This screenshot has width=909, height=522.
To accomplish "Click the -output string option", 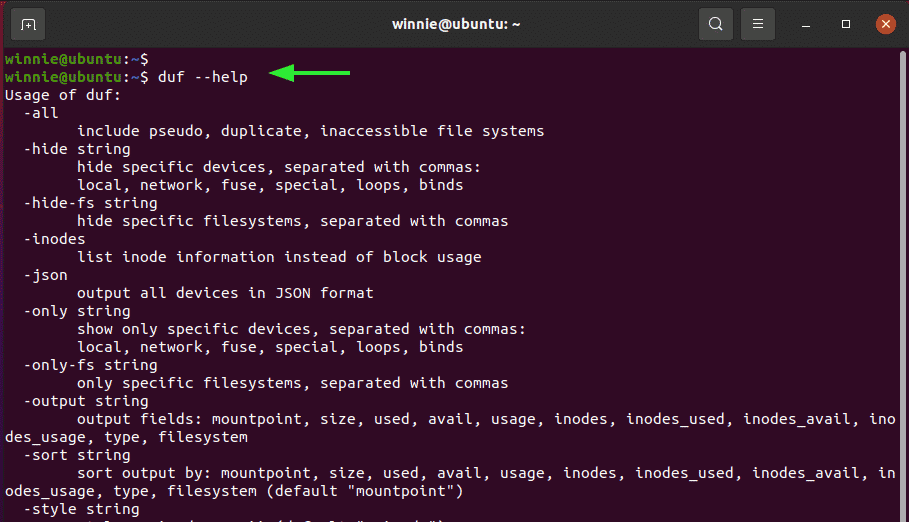I will pos(86,401).
